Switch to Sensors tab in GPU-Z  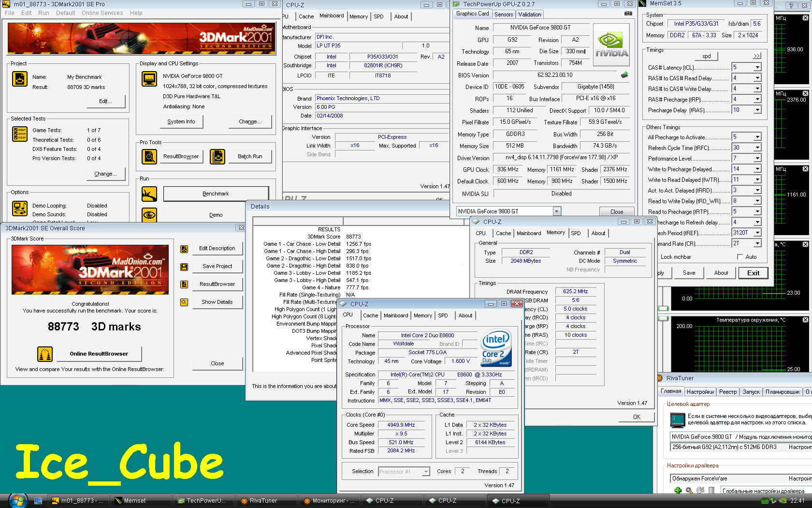(x=504, y=15)
